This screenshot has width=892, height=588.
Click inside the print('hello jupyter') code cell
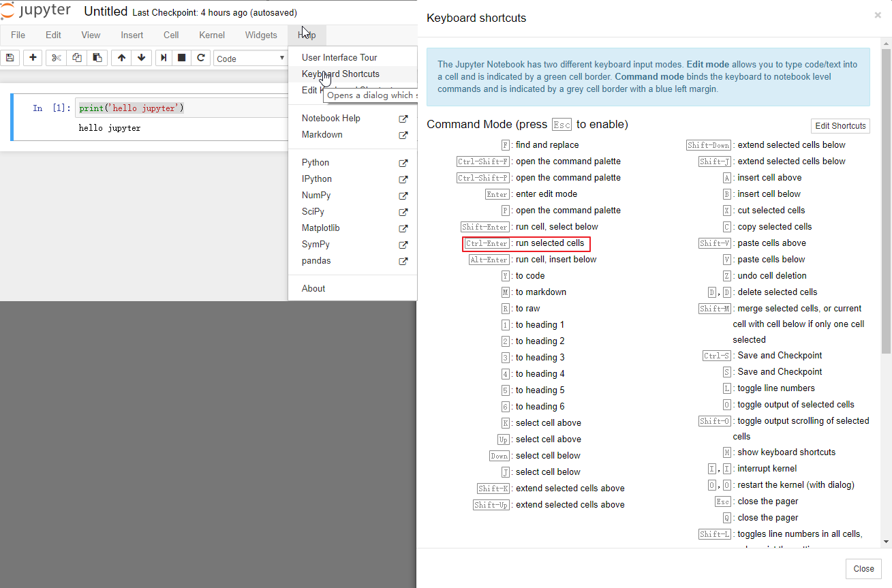181,108
